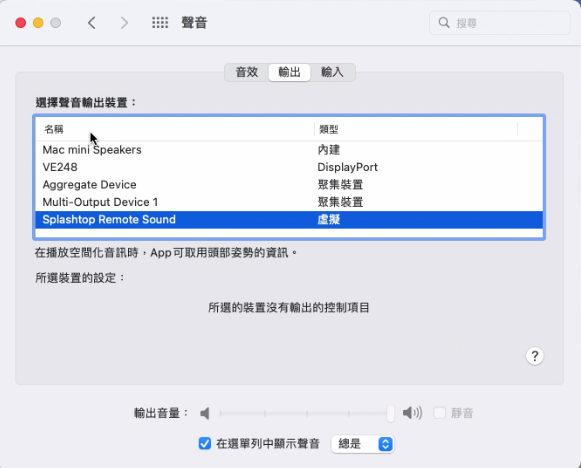Sort by the 類型 column header
This screenshot has height=468, width=581.
point(416,129)
